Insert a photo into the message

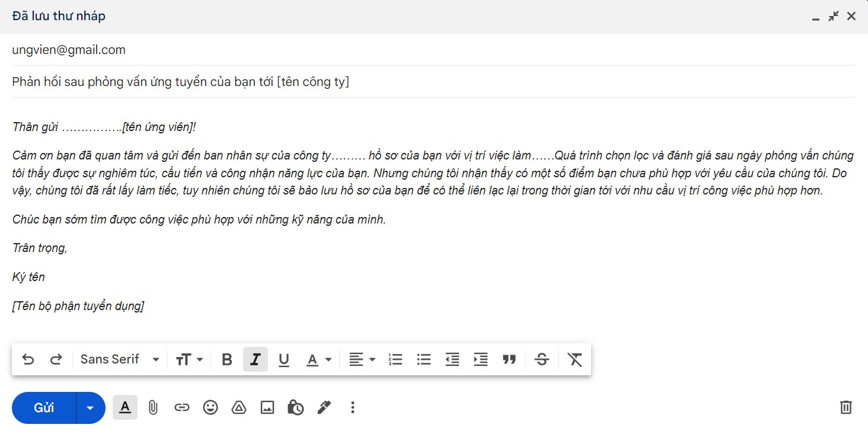pyautogui.click(x=267, y=407)
